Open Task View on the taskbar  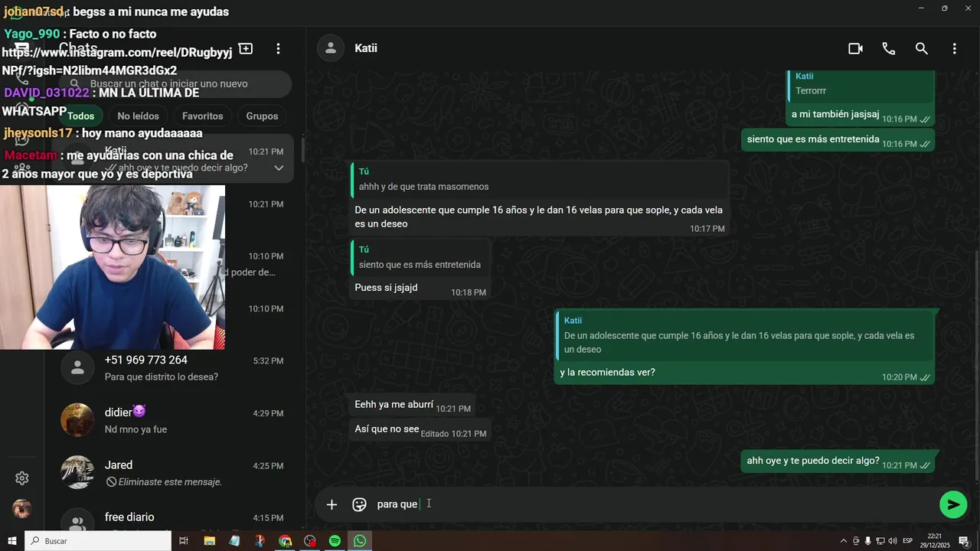click(x=184, y=541)
